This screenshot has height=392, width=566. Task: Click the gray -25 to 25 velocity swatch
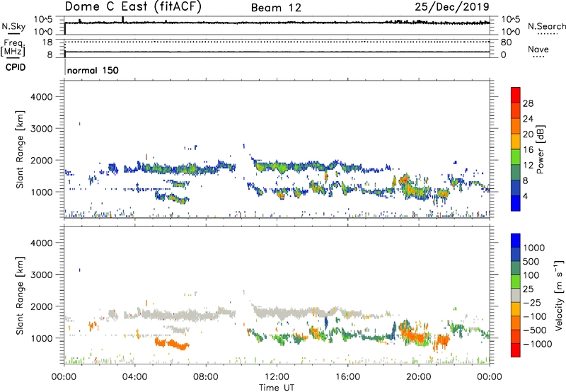click(516, 295)
